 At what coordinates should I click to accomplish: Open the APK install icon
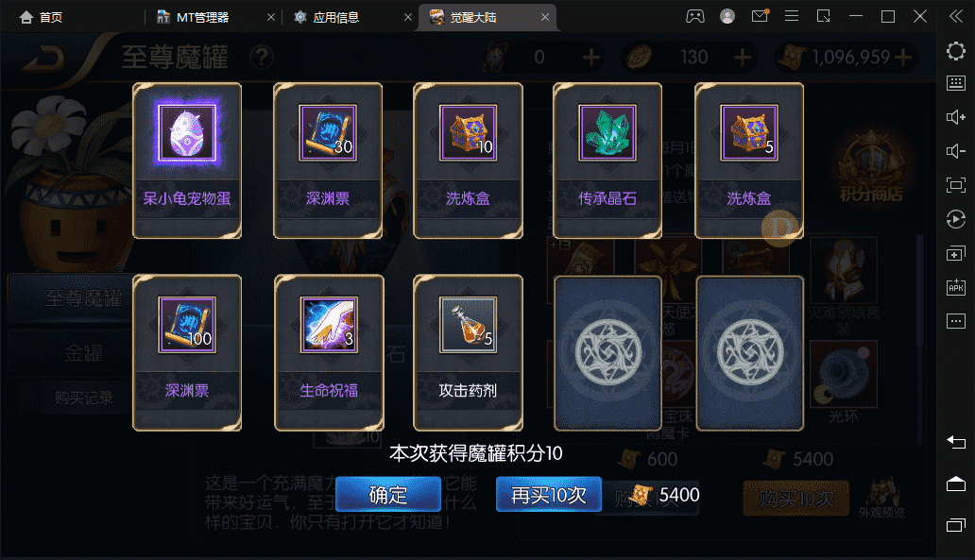point(956,287)
